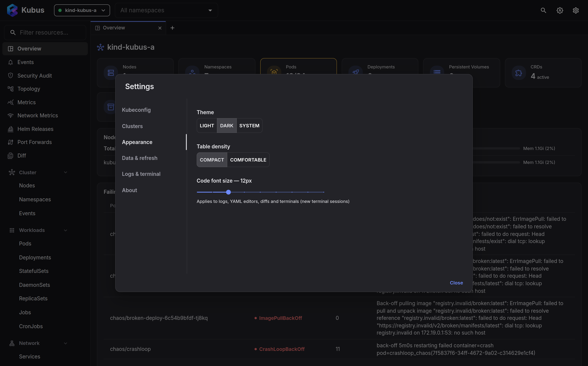Click the Code font size slider handle
588x366 pixels.
click(x=228, y=192)
